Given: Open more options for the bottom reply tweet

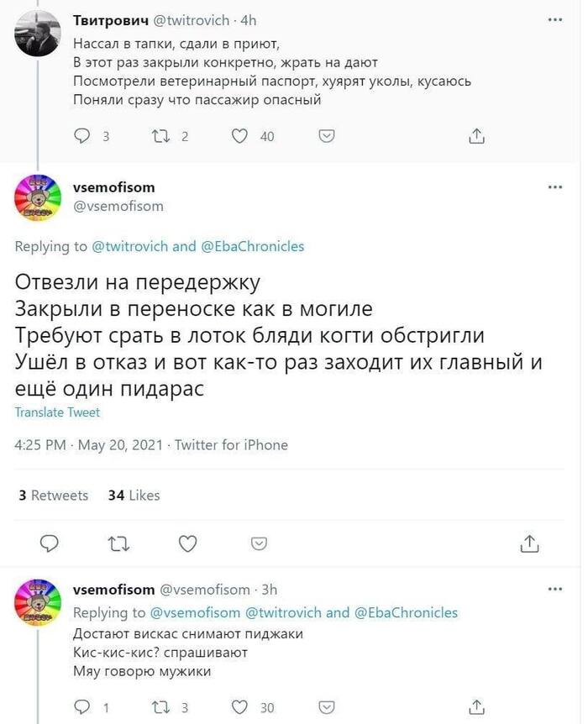Looking at the screenshot, I should click(554, 590).
